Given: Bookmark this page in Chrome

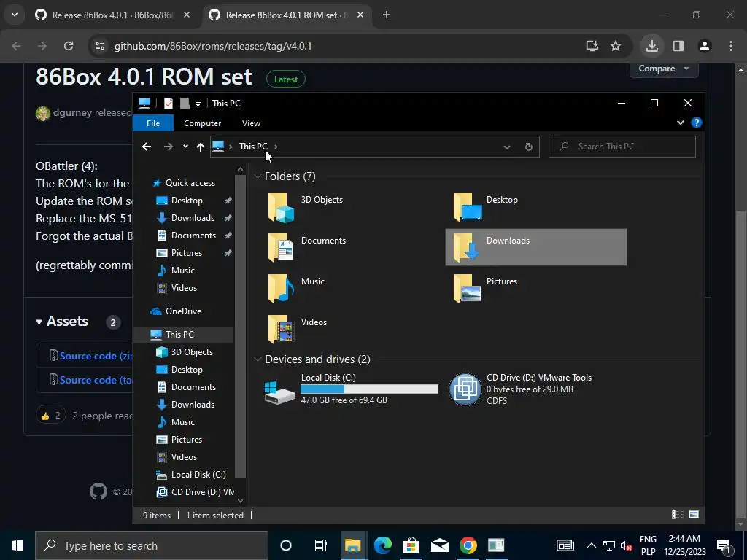Looking at the screenshot, I should pyautogui.click(x=616, y=46).
